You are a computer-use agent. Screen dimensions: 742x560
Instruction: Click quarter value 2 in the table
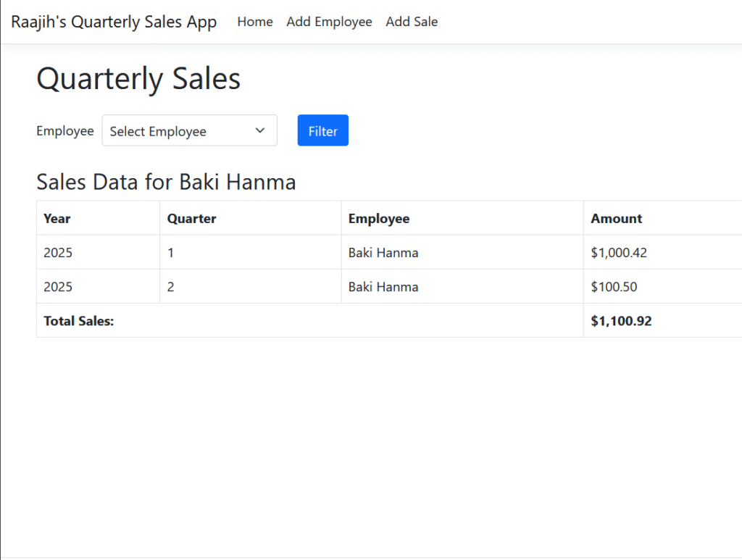[170, 287]
